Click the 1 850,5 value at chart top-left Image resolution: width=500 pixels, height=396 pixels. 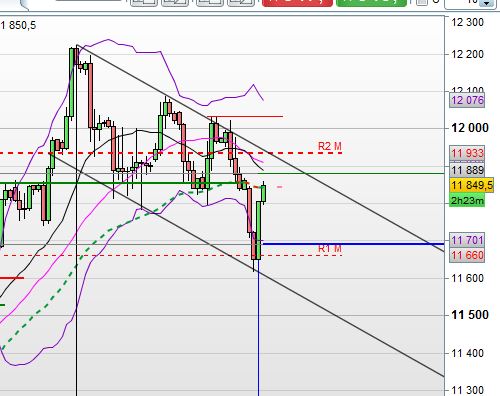coord(18,25)
